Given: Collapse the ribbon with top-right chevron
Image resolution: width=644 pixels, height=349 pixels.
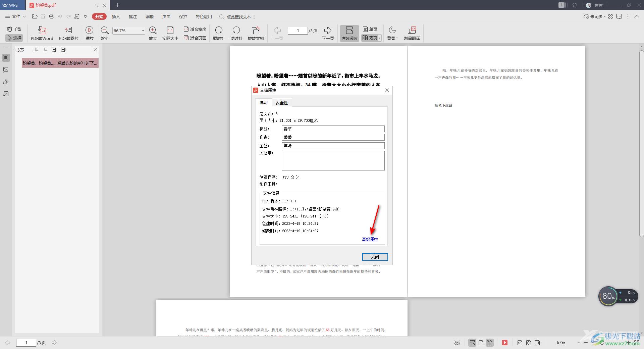Looking at the screenshot, I should pyautogui.click(x=637, y=16).
